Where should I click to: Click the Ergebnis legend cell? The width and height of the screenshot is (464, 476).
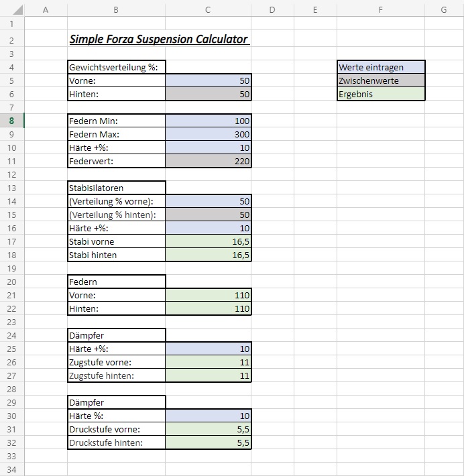(x=381, y=94)
